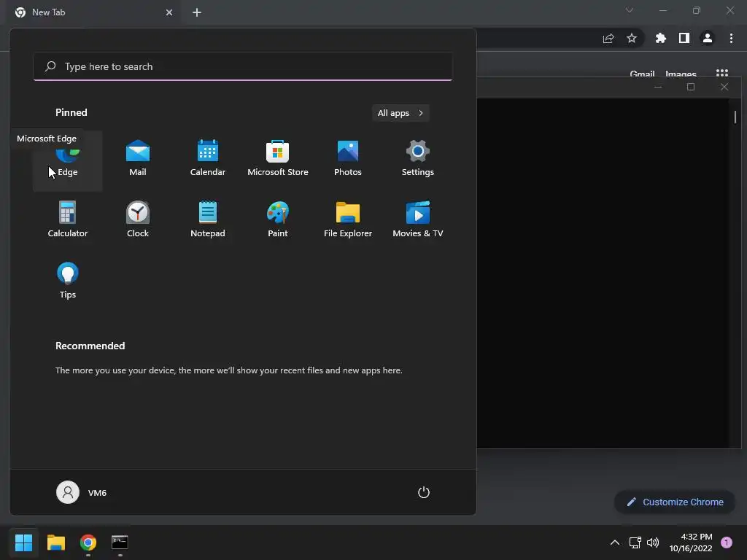
Task: Open Microsoft Edge from pinned apps
Action: (x=67, y=161)
